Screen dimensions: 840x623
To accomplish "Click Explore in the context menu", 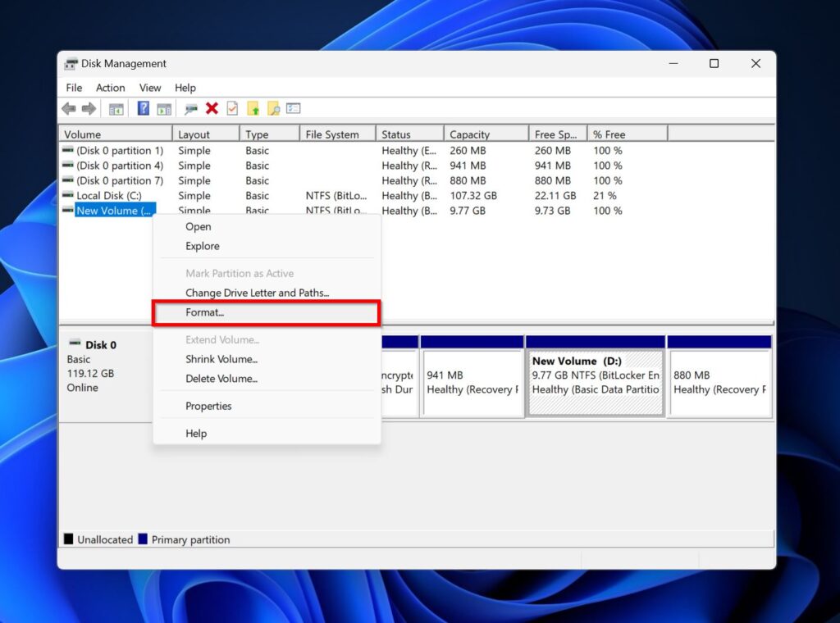I will click(x=202, y=246).
